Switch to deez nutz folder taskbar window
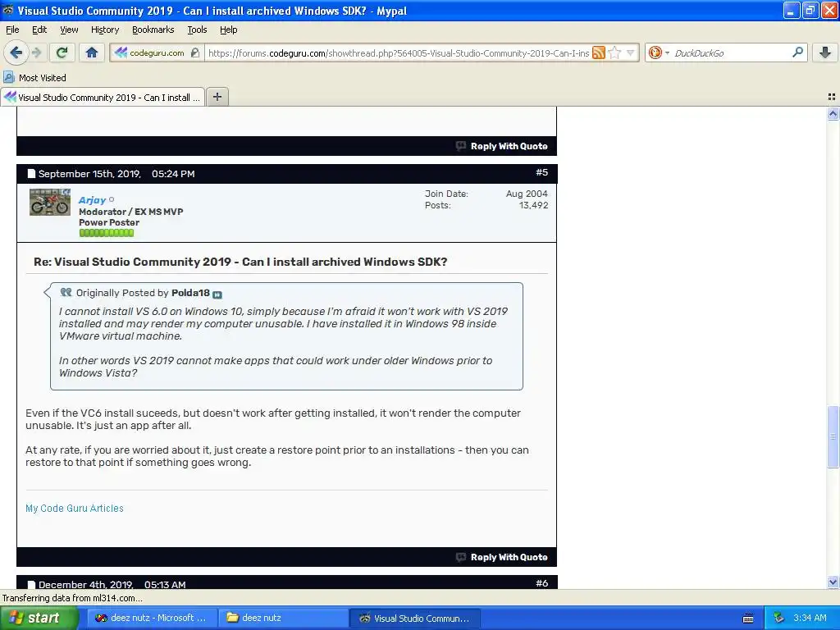The image size is (840, 630). [283, 618]
